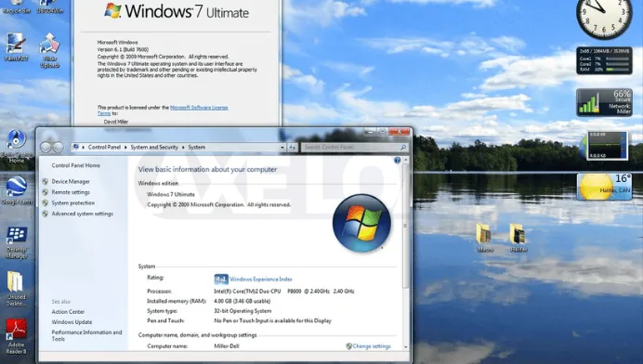Click the System window vertical scrollbar thumb

click(405, 226)
